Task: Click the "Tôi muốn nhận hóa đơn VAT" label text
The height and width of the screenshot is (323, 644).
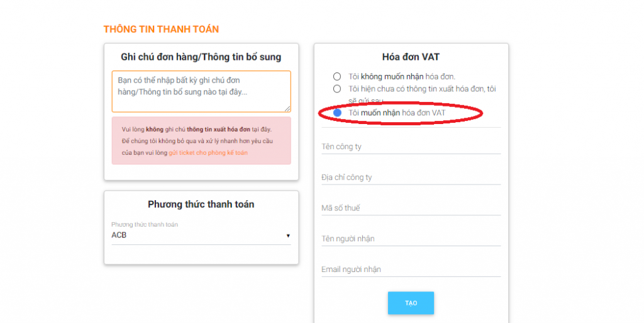Action: [x=397, y=113]
